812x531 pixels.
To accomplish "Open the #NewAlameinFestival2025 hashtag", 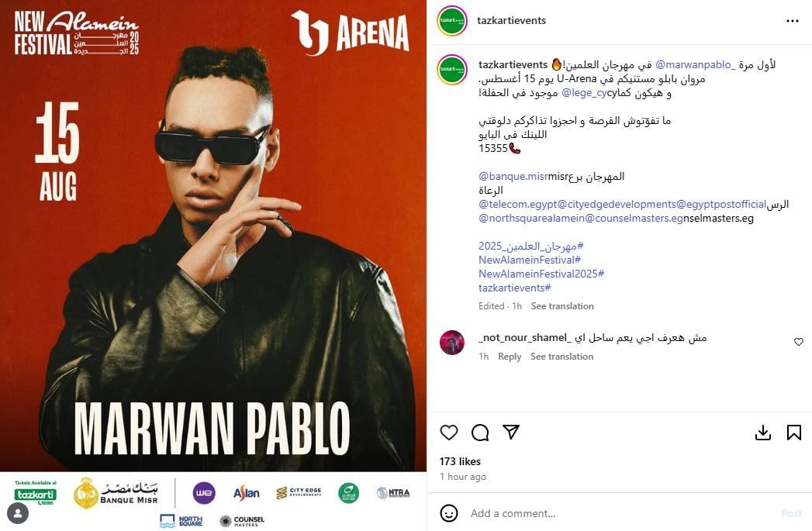I will coord(541,274).
